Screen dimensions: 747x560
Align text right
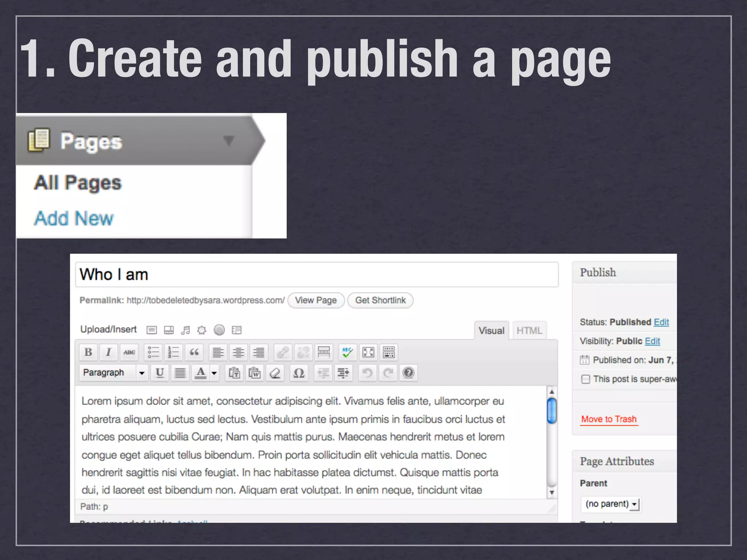point(259,352)
